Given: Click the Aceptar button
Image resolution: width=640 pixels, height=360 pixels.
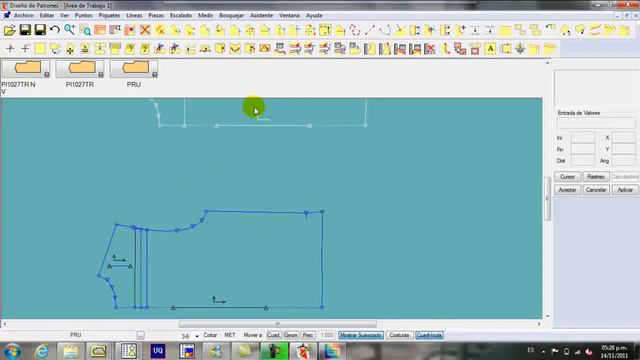Looking at the screenshot, I should (567, 190).
